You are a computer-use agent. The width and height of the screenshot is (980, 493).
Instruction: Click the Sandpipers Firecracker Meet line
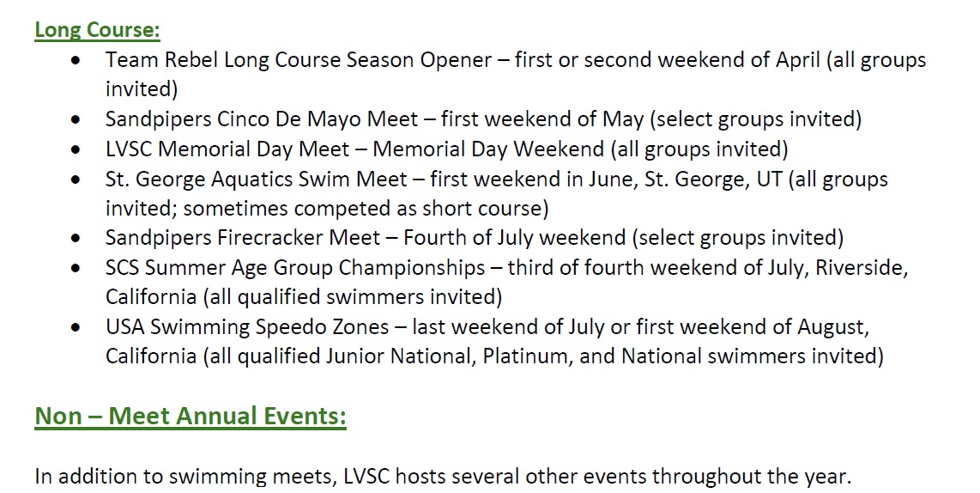pos(475,238)
